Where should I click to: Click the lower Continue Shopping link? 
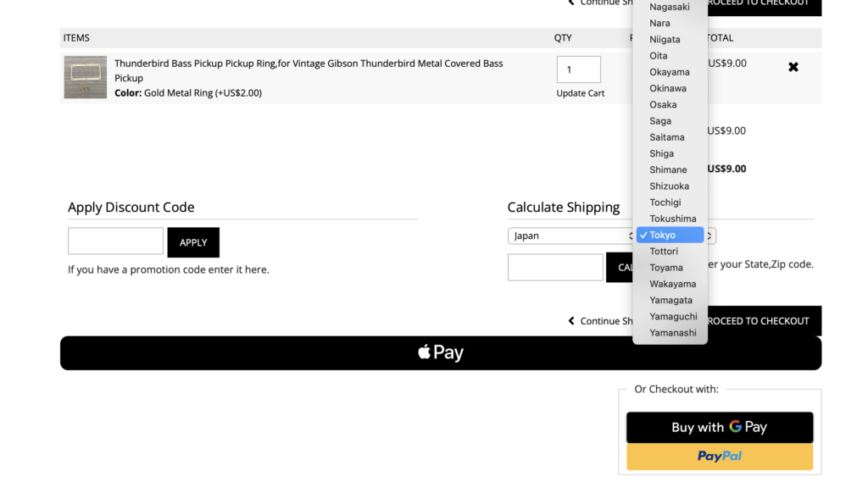pos(600,321)
